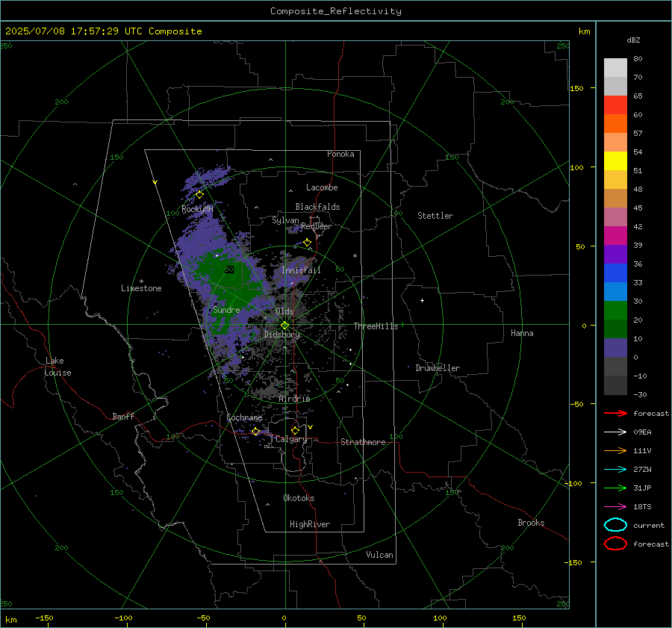This screenshot has width=672, height=628.
Task: Click the yellow diamond at the radar center
Action: pyautogui.click(x=285, y=326)
